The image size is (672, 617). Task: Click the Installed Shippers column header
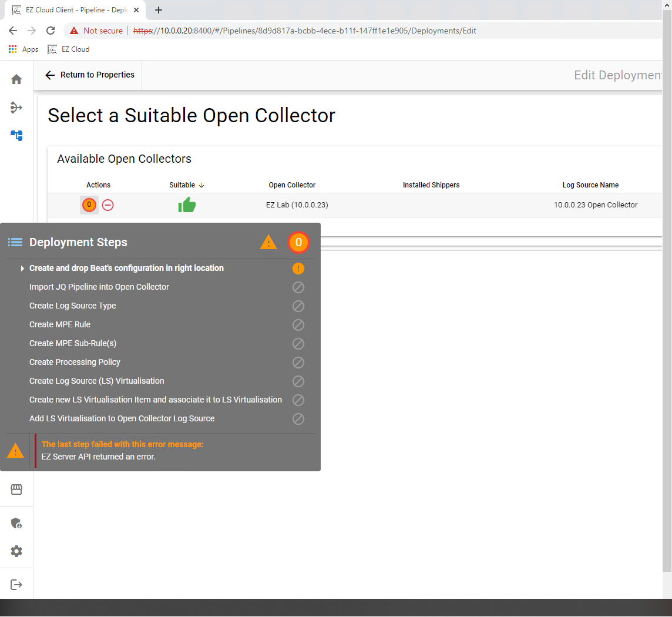click(x=431, y=185)
